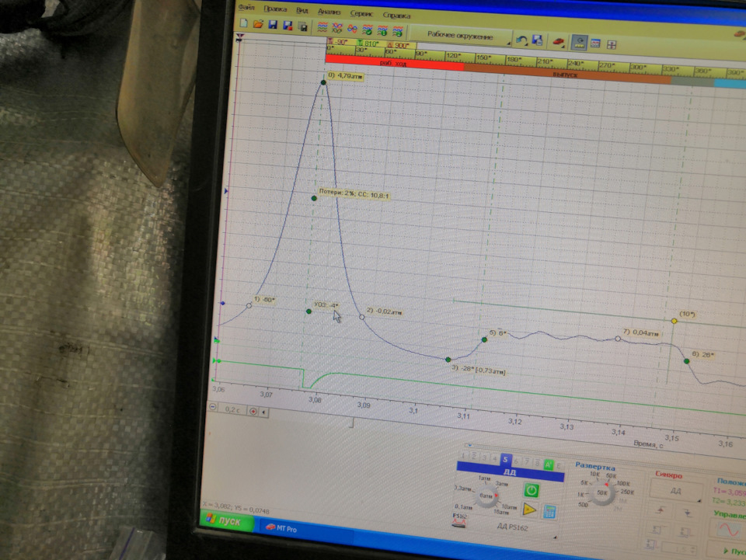Viewport: 746px width, 560px height.
Task: Click the blue-red looped waveform icon
Action: point(352,30)
